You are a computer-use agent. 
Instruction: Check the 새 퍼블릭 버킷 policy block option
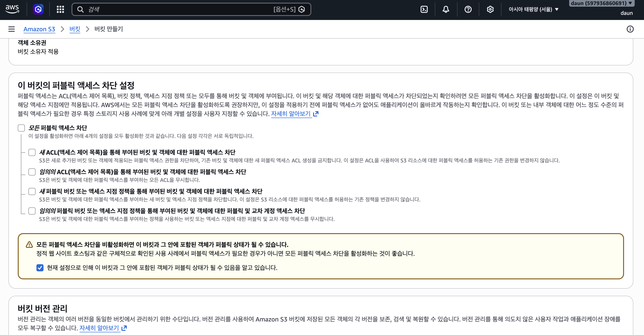pyautogui.click(x=32, y=191)
